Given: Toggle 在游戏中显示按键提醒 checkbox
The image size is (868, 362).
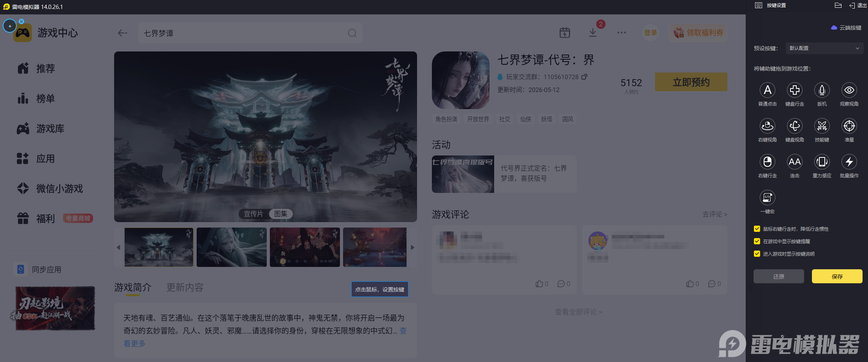Looking at the screenshot, I should pyautogui.click(x=757, y=241).
